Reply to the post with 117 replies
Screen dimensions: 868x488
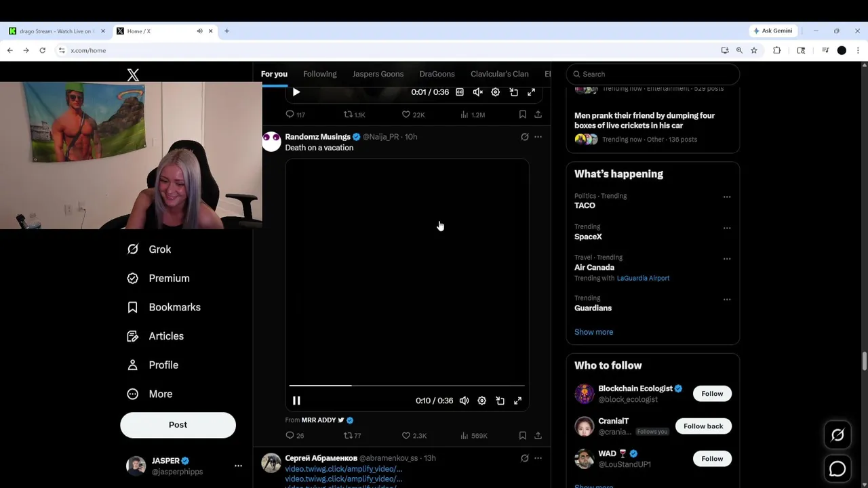(x=295, y=115)
